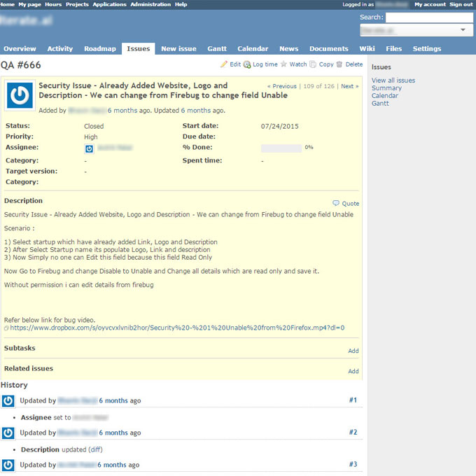Image resolution: width=476 pixels, height=476 pixels.
Task: Click avatar on history entry #2
Action: (x=8, y=433)
